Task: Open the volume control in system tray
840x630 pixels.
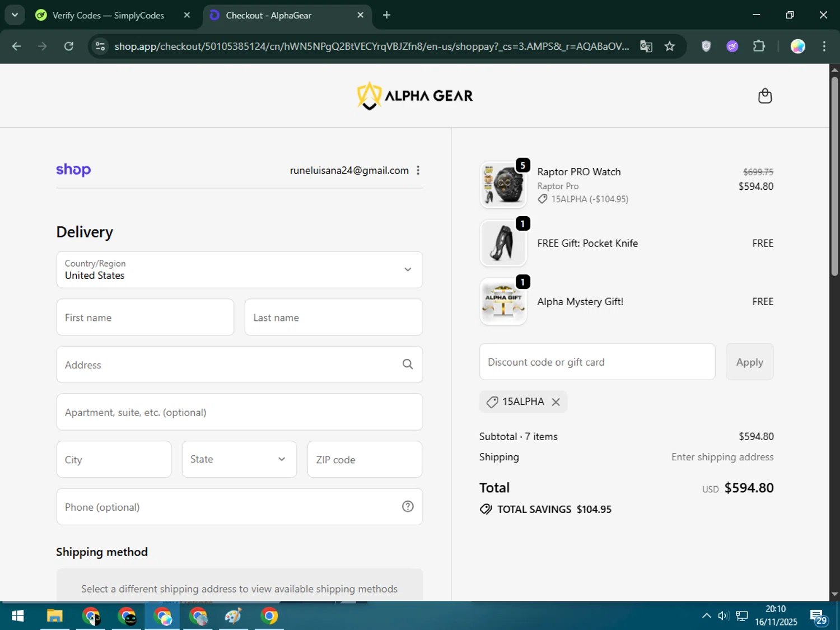Action: tap(724, 616)
